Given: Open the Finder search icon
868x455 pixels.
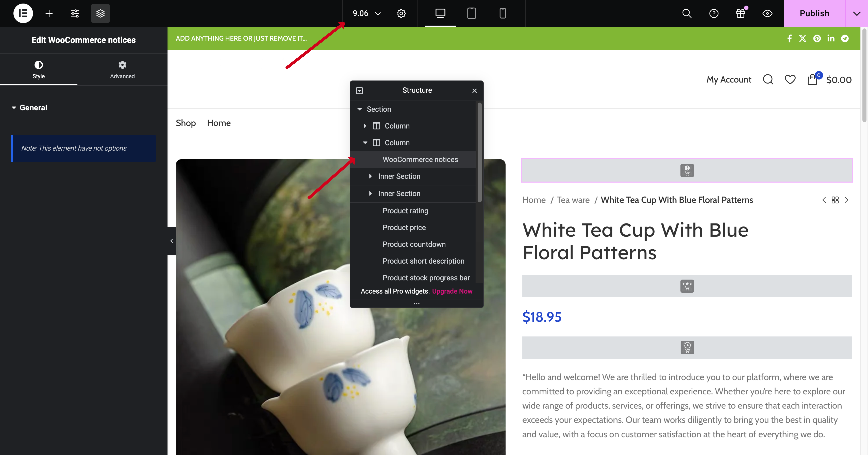Looking at the screenshot, I should coord(687,14).
